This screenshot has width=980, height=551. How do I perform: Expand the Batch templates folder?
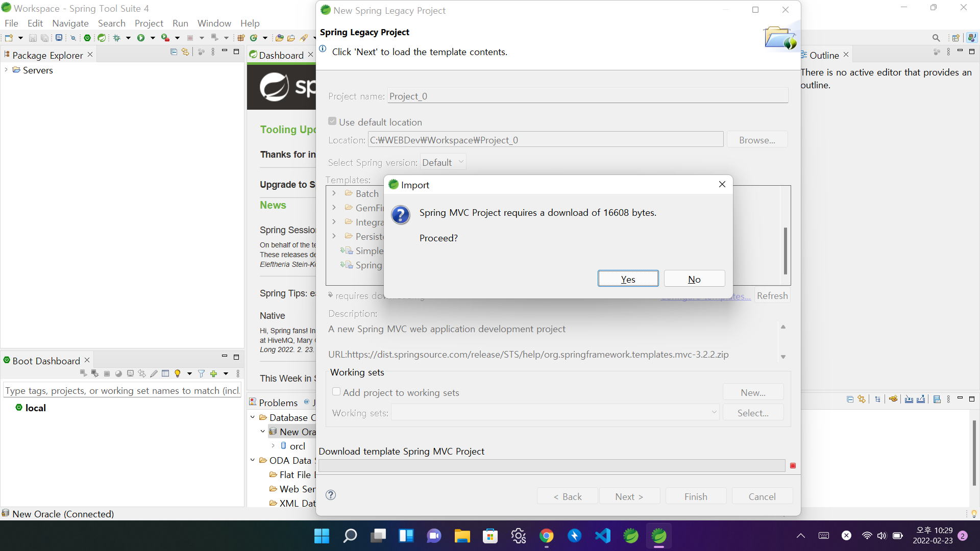click(334, 193)
